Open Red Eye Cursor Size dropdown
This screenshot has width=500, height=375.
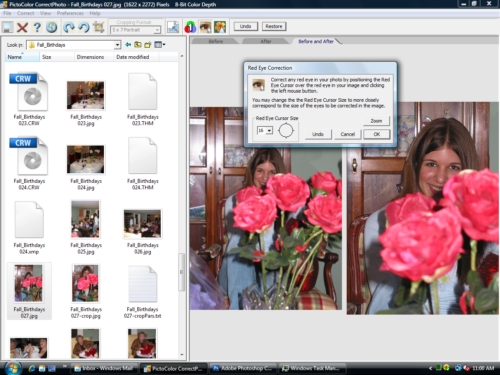[269, 130]
